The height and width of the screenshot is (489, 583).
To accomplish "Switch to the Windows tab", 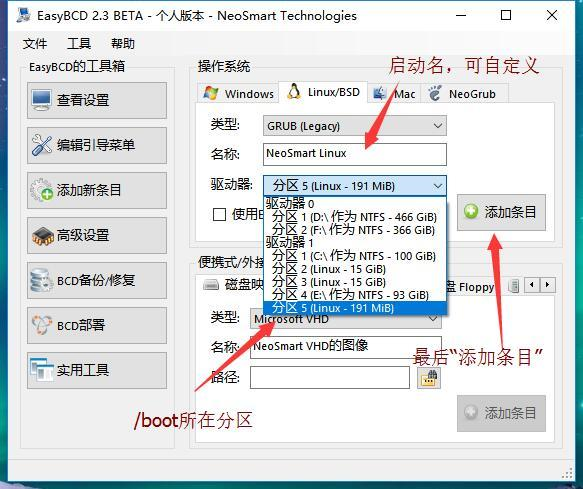I will click(x=239, y=93).
